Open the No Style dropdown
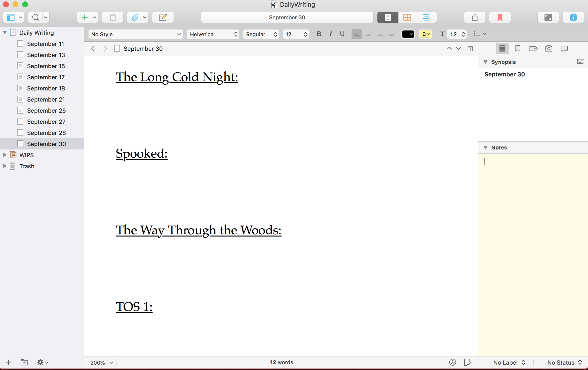 point(136,34)
